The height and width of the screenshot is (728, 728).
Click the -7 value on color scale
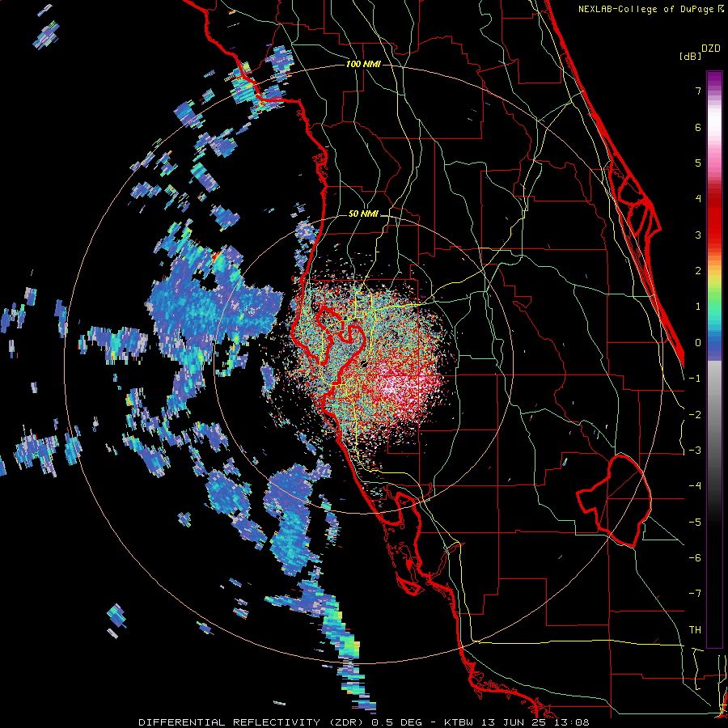(x=695, y=594)
